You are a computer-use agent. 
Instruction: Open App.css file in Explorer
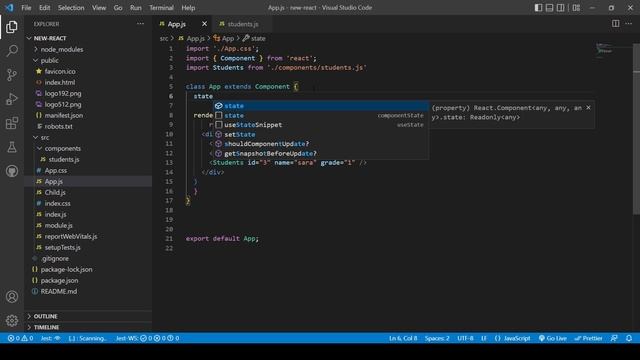[x=88, y=171]
